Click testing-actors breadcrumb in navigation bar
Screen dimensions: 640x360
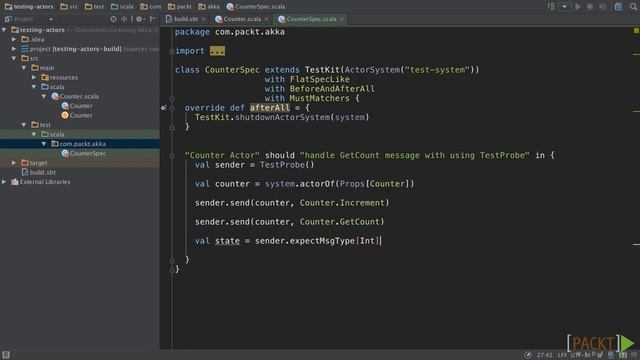[29, 7]
